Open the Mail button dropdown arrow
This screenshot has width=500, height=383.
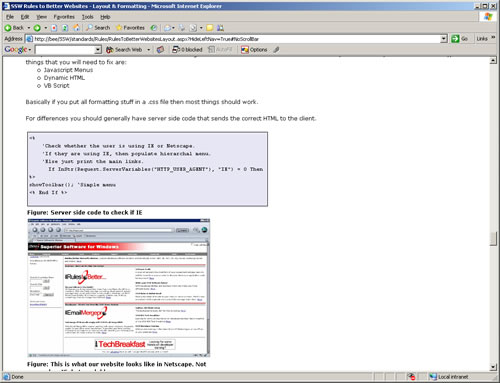(x=173, y=28)
